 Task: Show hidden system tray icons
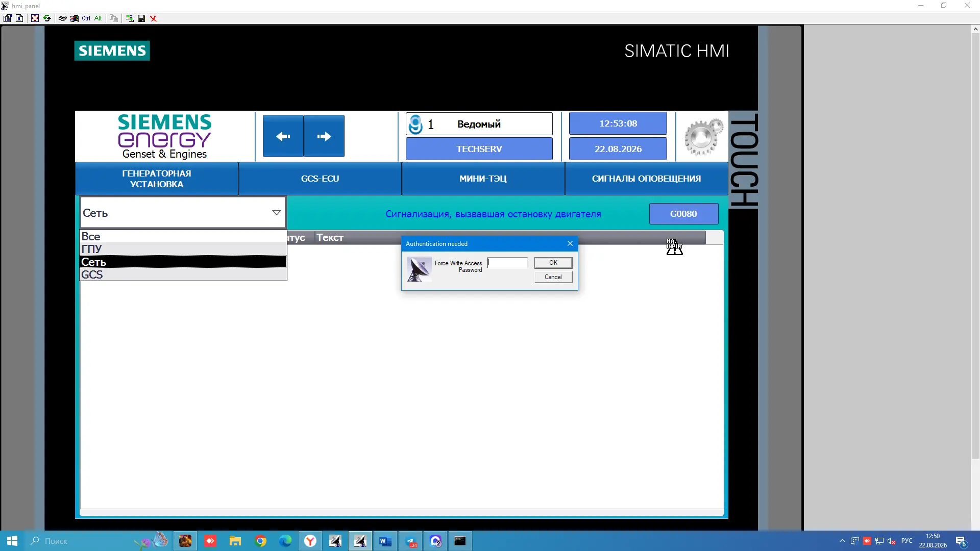pos(842,541)
